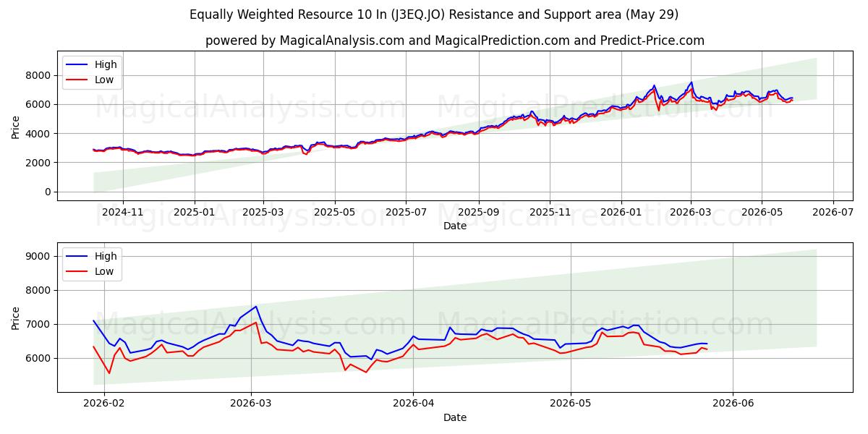Screen dimensions: 868x434
Task: Select the 2026-01 date tick label
Action: 621,211
